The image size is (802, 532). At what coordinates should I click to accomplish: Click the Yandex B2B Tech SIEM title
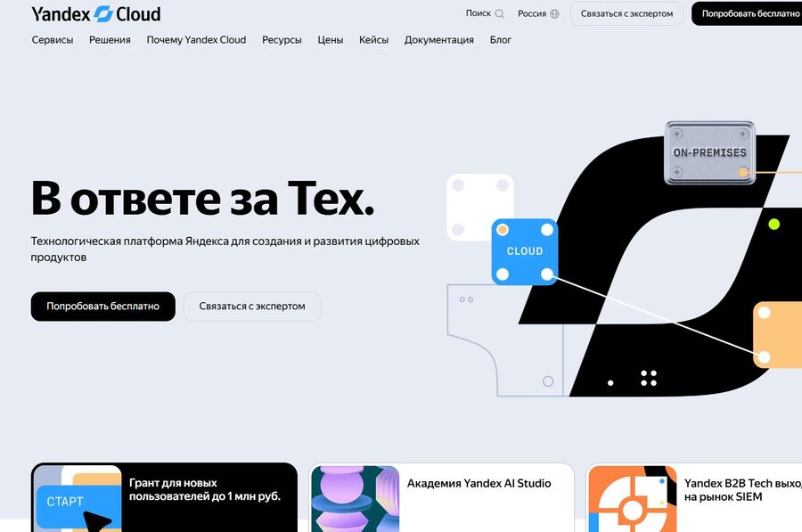click(x=742, y=490)
